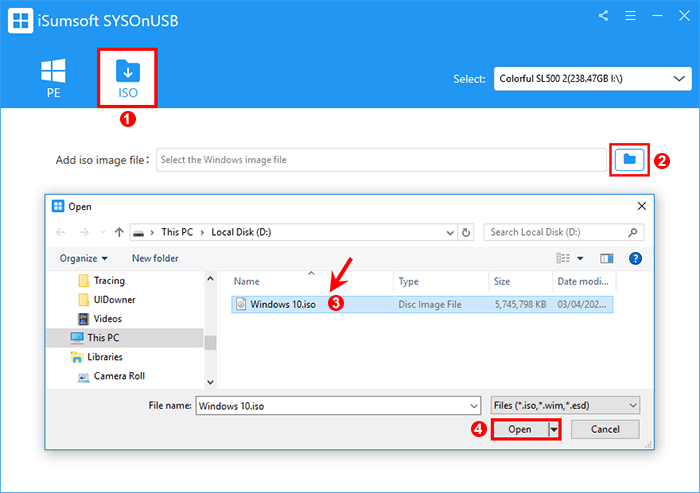Switch to the PE tab

[x=53, y=79]
